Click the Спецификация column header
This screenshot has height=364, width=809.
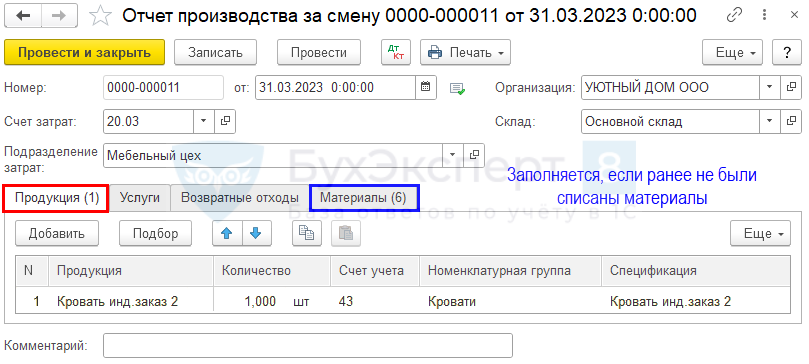[x=696, y=271]
